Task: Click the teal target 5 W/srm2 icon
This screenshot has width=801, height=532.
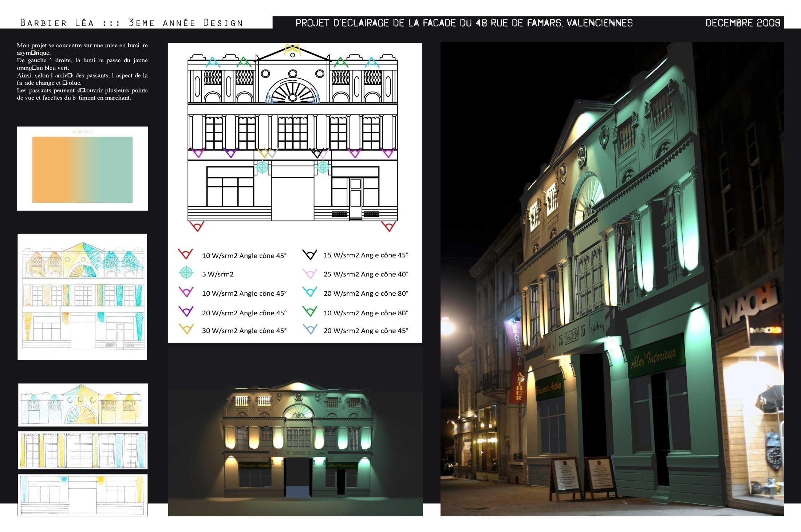Action: pyautogui.click(x=186, y=272)
